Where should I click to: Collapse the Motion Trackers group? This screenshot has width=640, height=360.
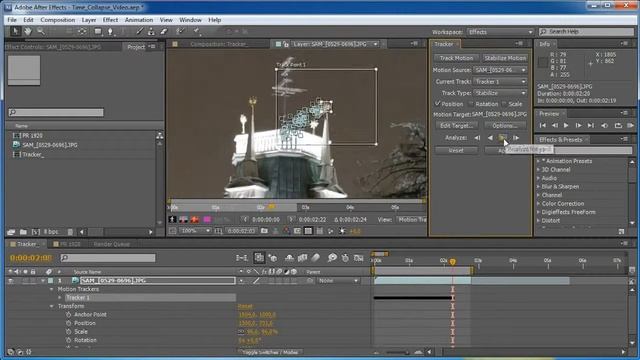click(x=52, y=289)
